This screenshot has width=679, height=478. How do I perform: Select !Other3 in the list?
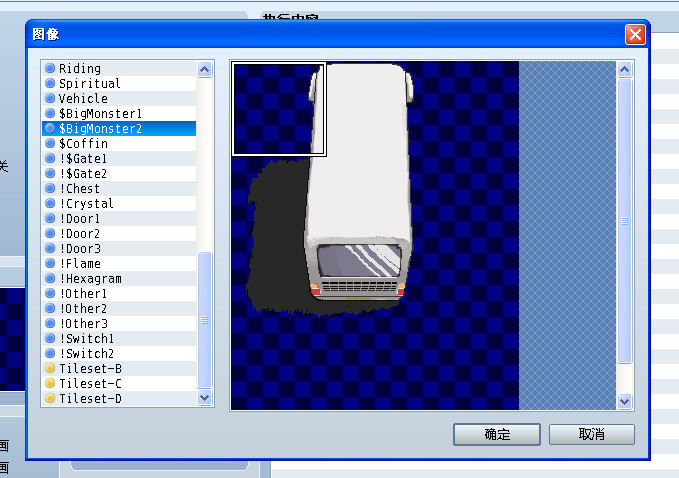point(119,323)
